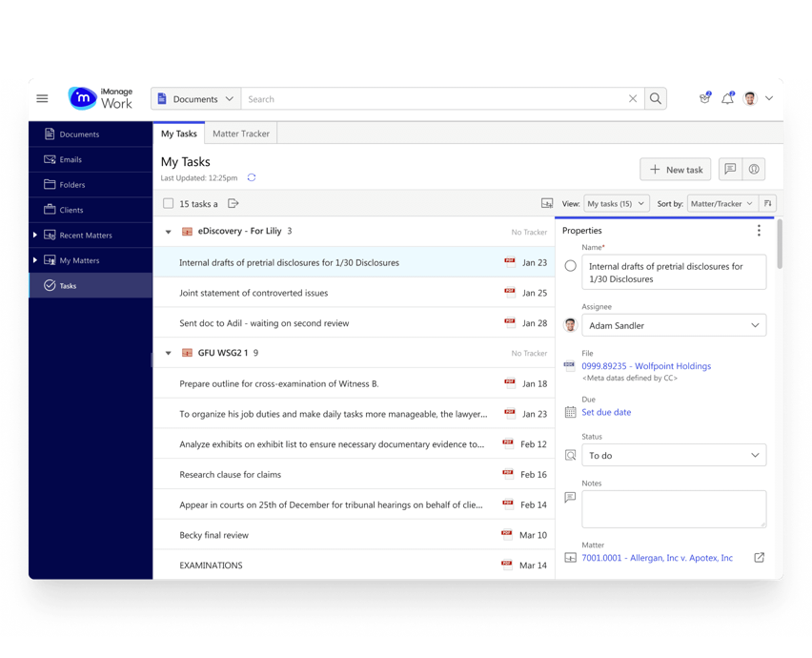
Task: Edit the task Name field
Action: pyautogui.click(x=674, y=272)
